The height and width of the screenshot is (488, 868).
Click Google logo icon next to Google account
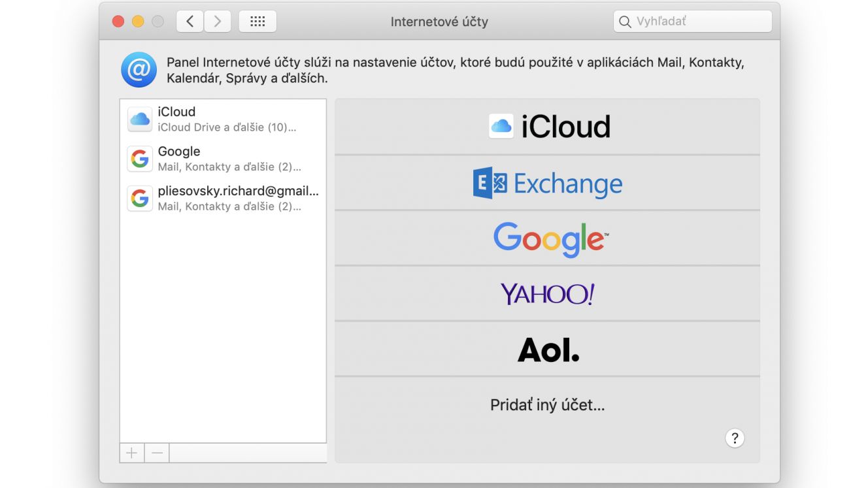point(140,159)
